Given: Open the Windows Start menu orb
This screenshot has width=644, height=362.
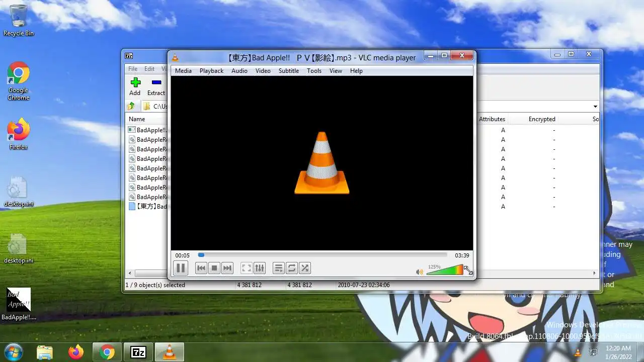Looking at the screenshot, I should (x=13, y=352).
